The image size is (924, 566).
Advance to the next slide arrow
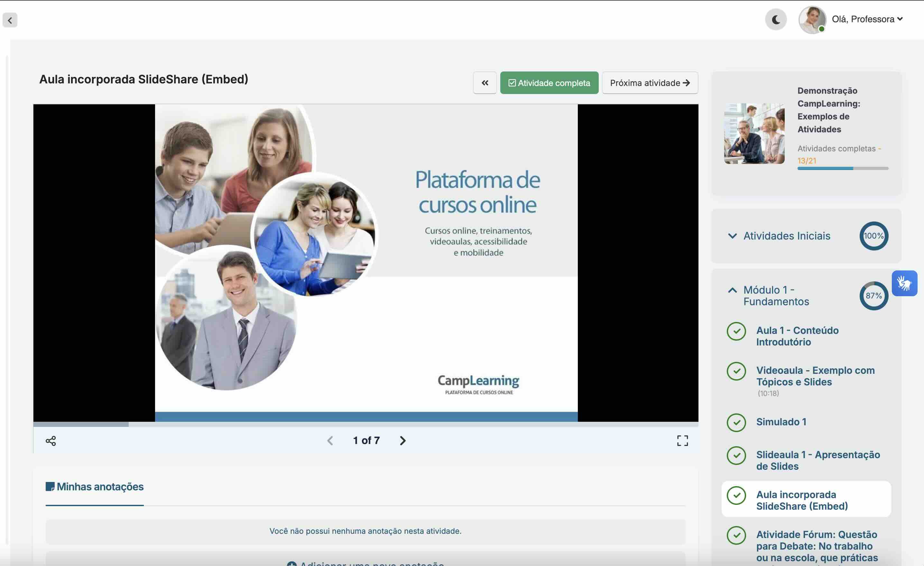402,441
